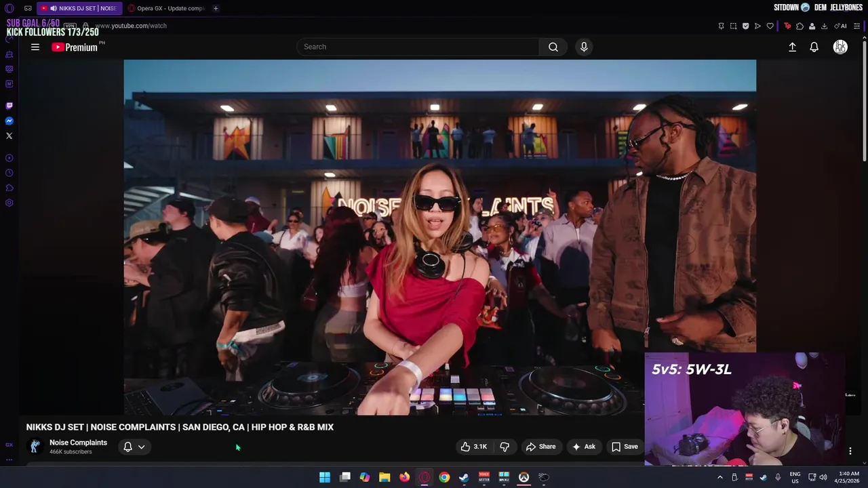Open Task View on taskbar
This screenshot has height=488, width=868.
[x=344, y=477]
